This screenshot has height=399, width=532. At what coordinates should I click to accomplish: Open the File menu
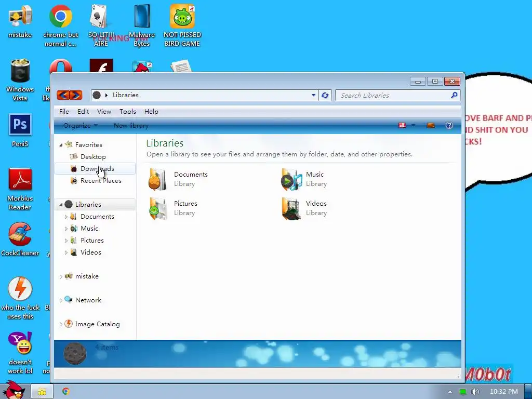(64, 112)
